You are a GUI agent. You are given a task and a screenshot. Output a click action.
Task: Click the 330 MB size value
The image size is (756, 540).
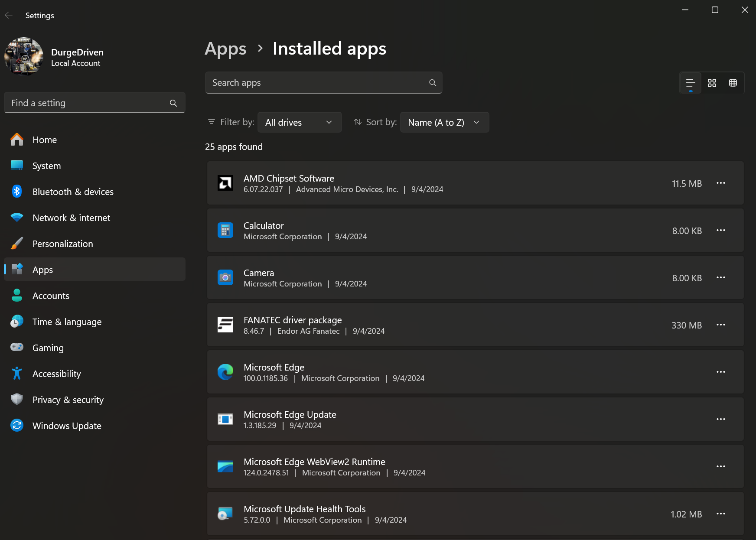(687, 325)
